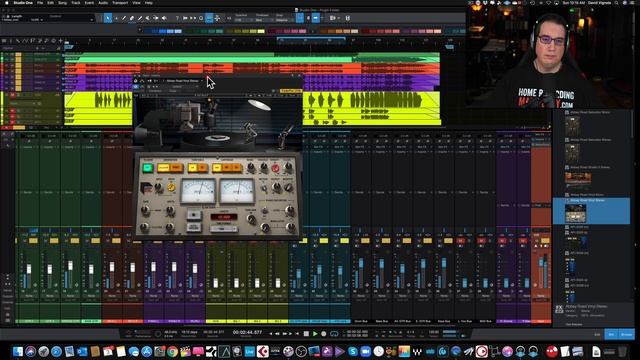
Task: Click the Stop button in transport
Action: coord(306,333)
